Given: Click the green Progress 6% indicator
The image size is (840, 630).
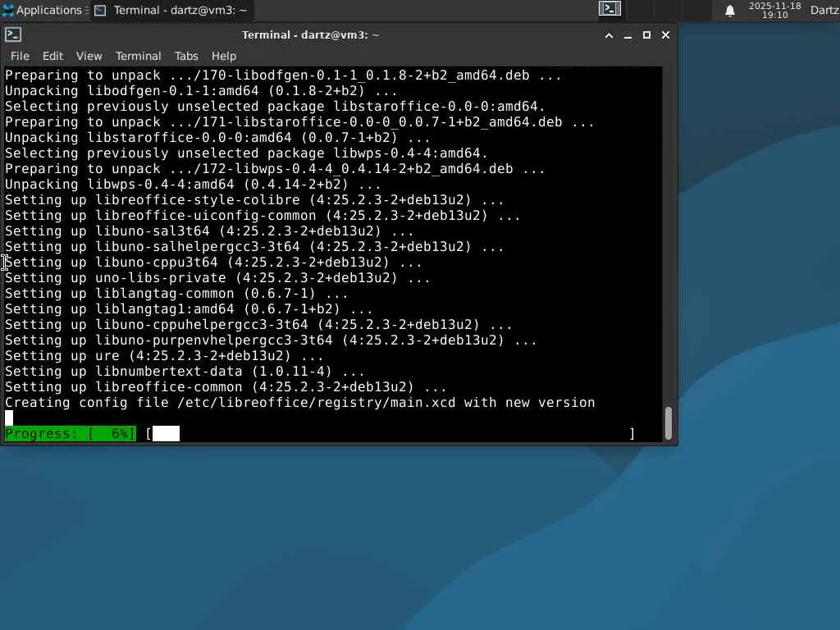Looking at the screenshot, I should [x=71, y=434].
